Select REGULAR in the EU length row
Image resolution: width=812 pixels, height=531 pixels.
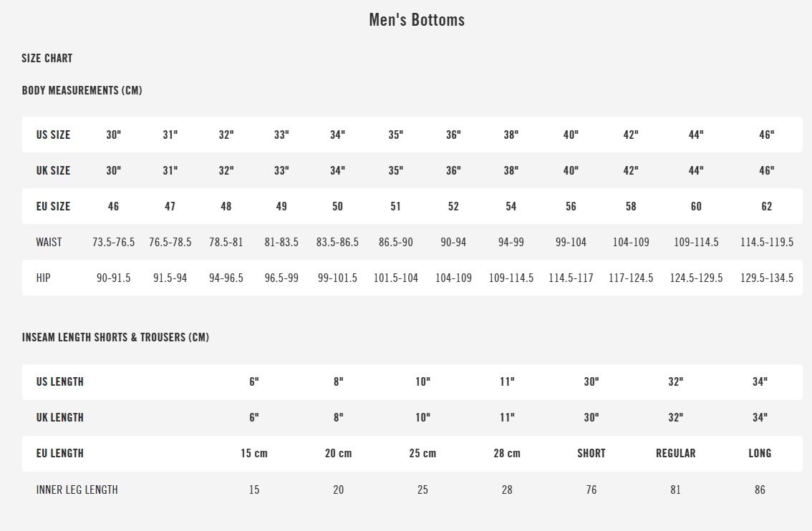pos(675,453)
